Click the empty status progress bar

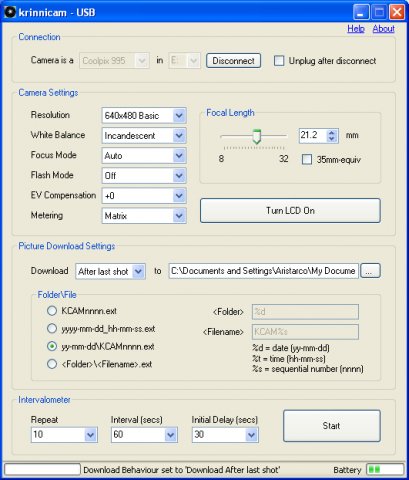point(42,469)
